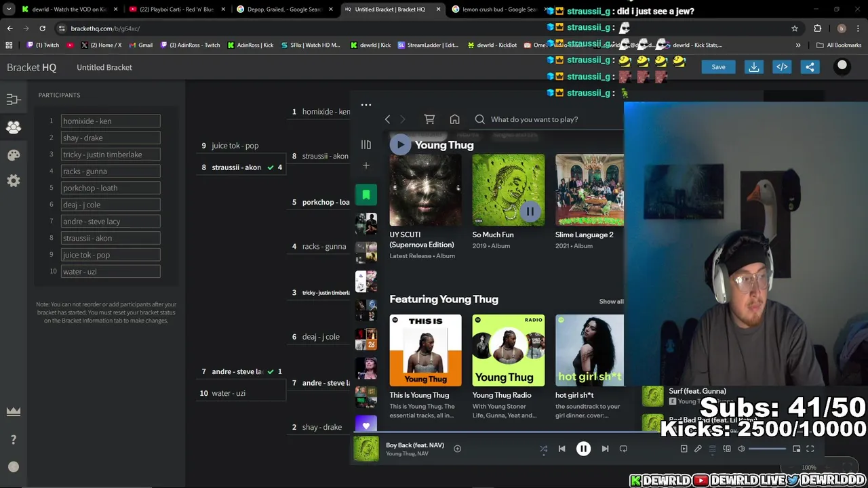Click the Spotify search field
The width and height of the screenshot is (868, 488).
[x=547, y=119]
